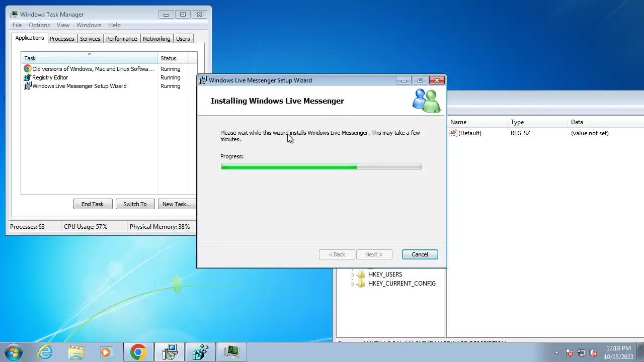Minimize the Setup Wizard window
The width and height of the screenshot is (644, 362).
(x=404, y=80)
